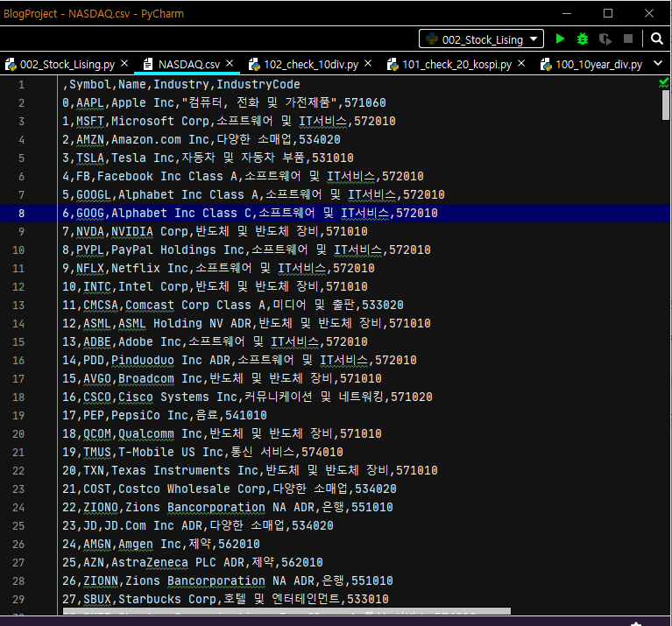Click line number 8 in the gutter
The image size is (672, 626).
tap(21, 214)
